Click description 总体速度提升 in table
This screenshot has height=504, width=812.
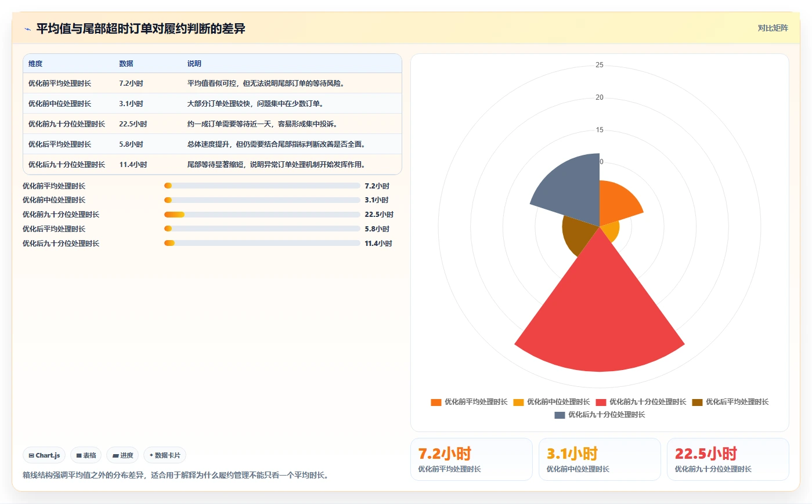coord(277,144)
